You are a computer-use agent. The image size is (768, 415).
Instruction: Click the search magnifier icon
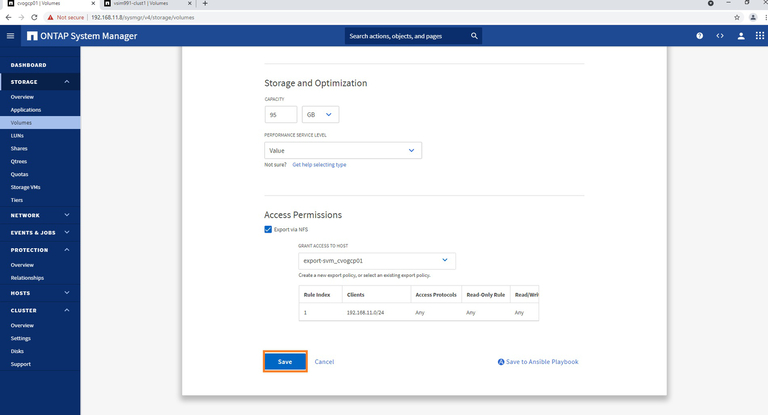click(x=474, y=36)
